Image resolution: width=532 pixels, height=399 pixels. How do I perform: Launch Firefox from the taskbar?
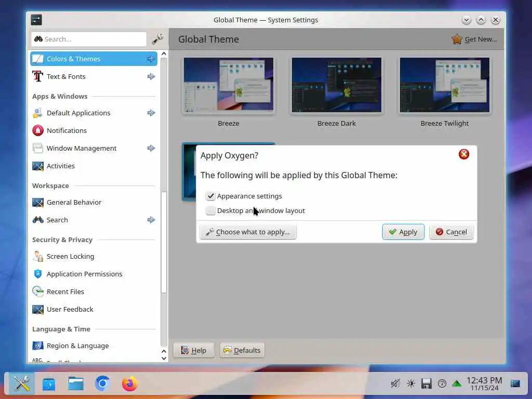[129, 384]
